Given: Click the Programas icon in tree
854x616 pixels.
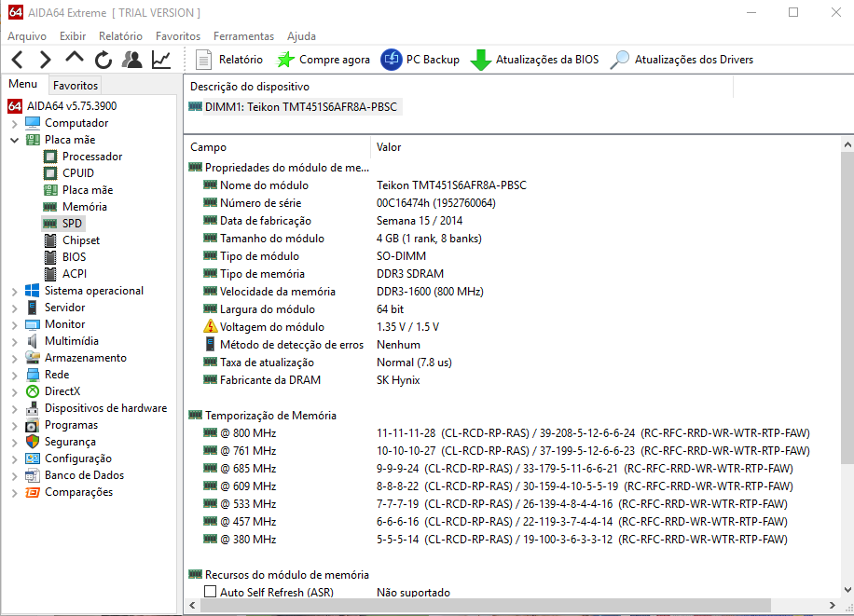Looking at the screenshot, I should 33,425.
